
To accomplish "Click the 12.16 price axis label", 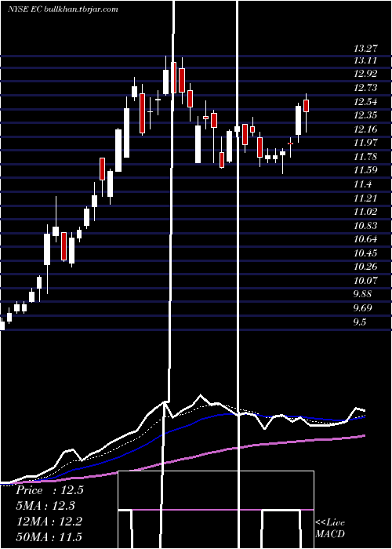I will [365, 129].
